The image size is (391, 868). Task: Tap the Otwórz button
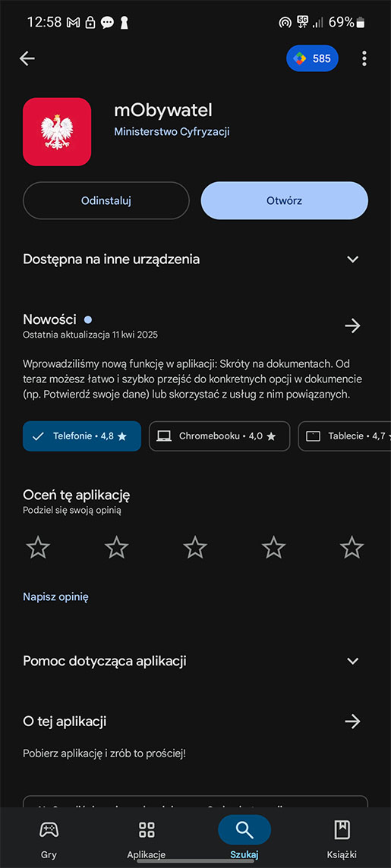(284, 200)
